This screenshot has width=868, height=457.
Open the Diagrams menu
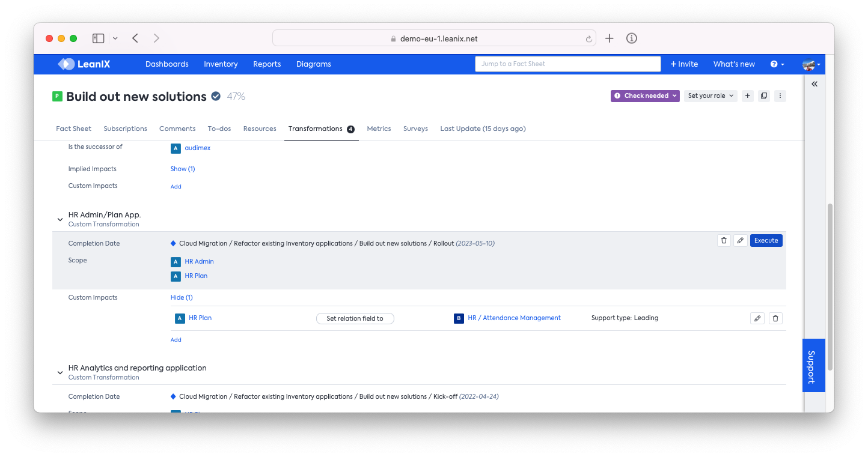pyautogui.click(x=314, y=64)
